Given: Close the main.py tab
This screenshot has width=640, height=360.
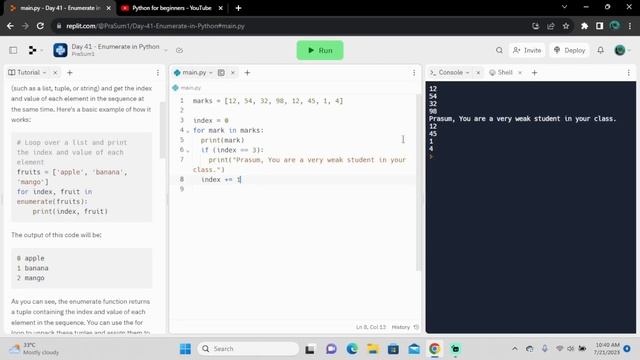Looking at the screenshot, I should point(233,72).
